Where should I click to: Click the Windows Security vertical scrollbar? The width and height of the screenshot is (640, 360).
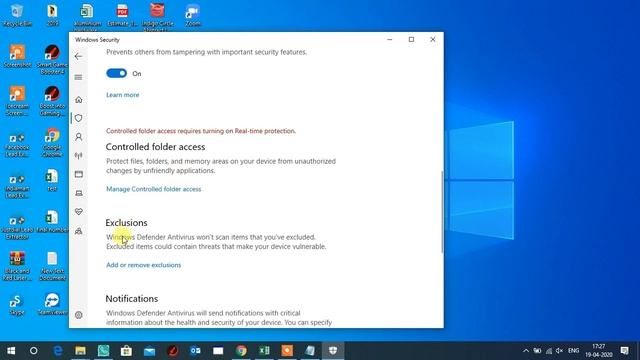(442, 212)
